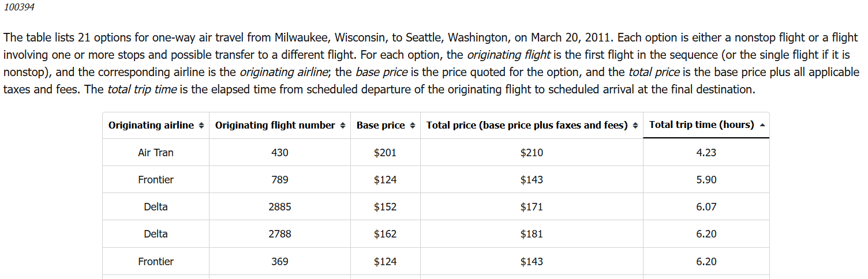Select the $171 total price cell
This screenshot has width=868, height=279.
[532, 207]
